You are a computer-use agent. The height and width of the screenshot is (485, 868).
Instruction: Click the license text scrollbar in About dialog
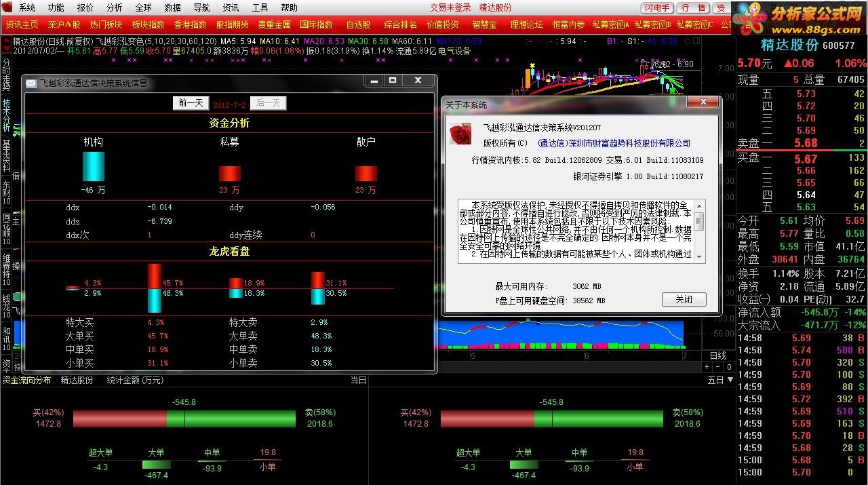pos(699,231)
